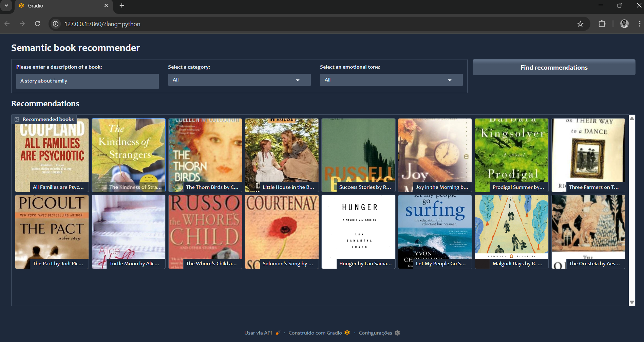The image size is (644, 342).
Task: Expand the emotional tone dropdown
Action: [x=391, y=80]
